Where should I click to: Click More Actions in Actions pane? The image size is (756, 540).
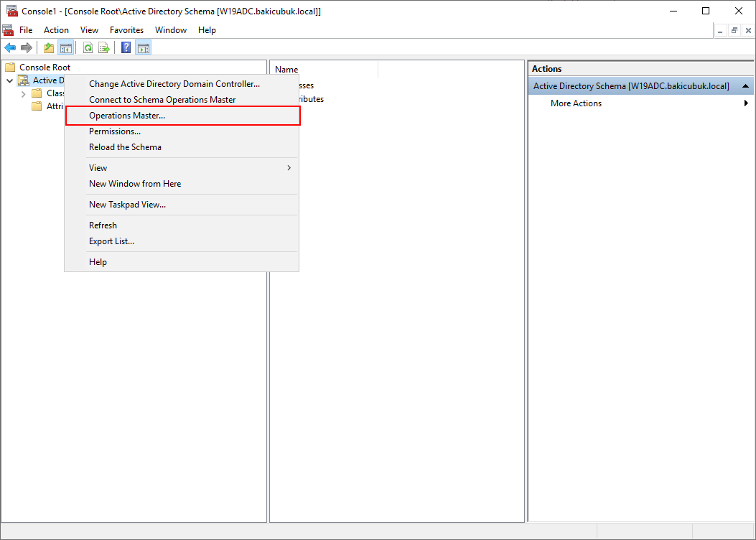[x=576, y=103]
